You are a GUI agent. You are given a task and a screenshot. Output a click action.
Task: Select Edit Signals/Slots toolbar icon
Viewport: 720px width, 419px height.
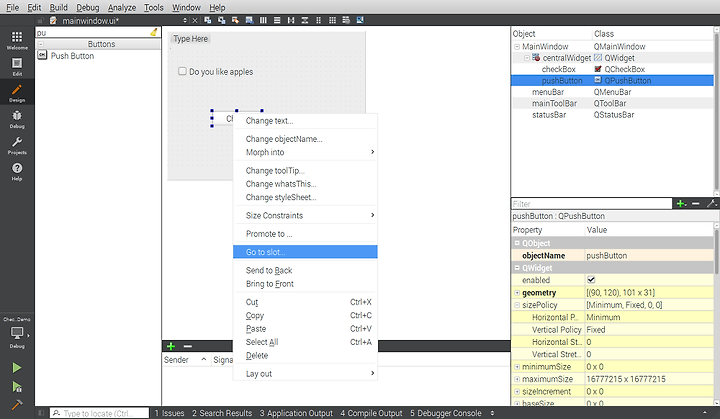click(x=222, y=20)
